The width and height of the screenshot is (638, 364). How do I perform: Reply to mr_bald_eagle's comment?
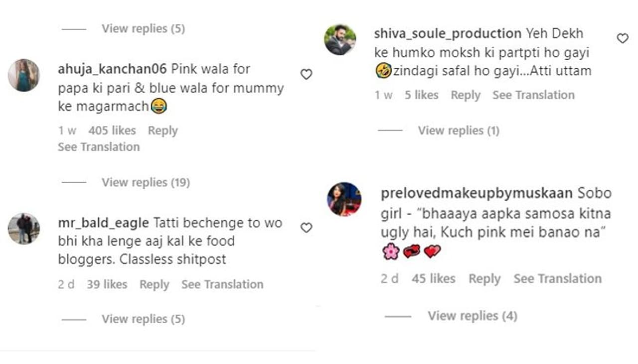pos(154,284)
